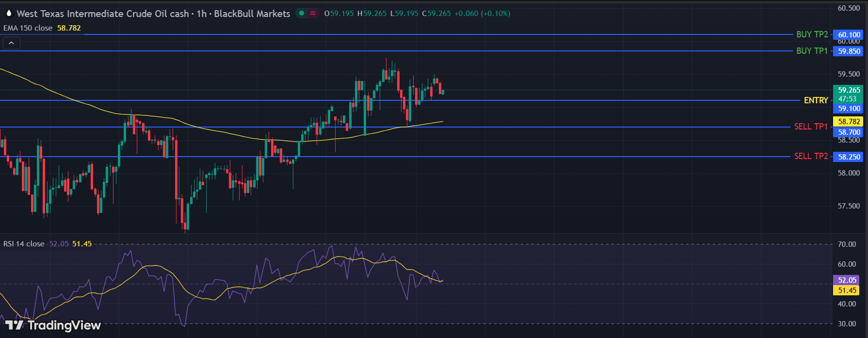Click the TradingView logo
This screenshot has width=868, height=338.
(x=53, y=325)
